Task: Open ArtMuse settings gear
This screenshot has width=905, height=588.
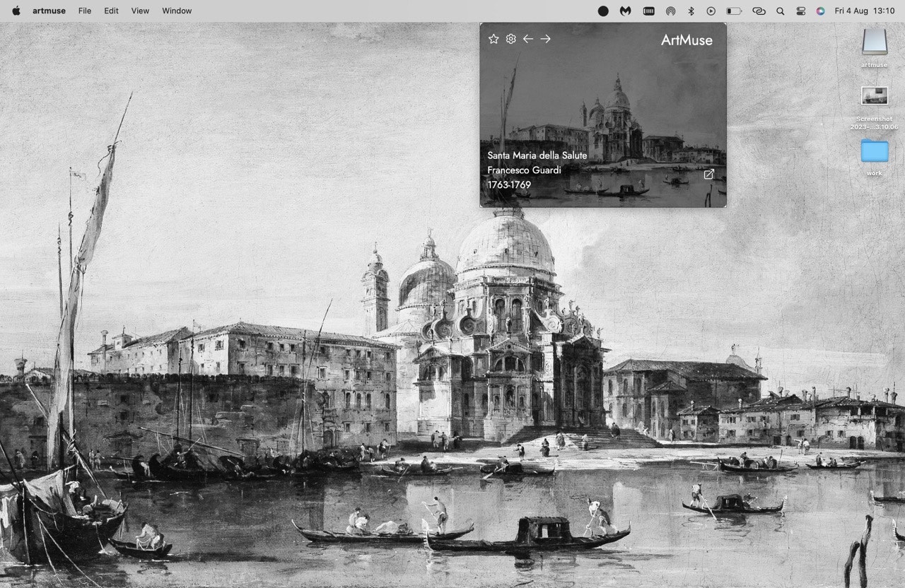Action: point(510,39)
